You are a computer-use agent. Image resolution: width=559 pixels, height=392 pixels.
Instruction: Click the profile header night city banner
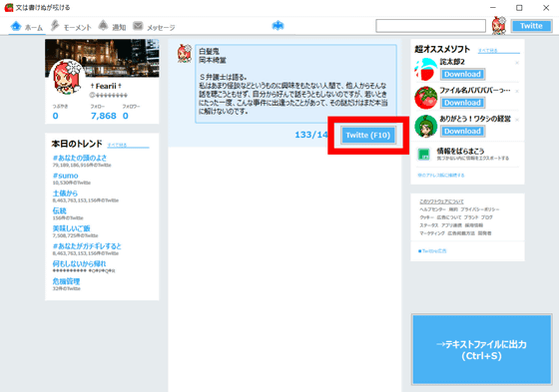coord(102,58)
